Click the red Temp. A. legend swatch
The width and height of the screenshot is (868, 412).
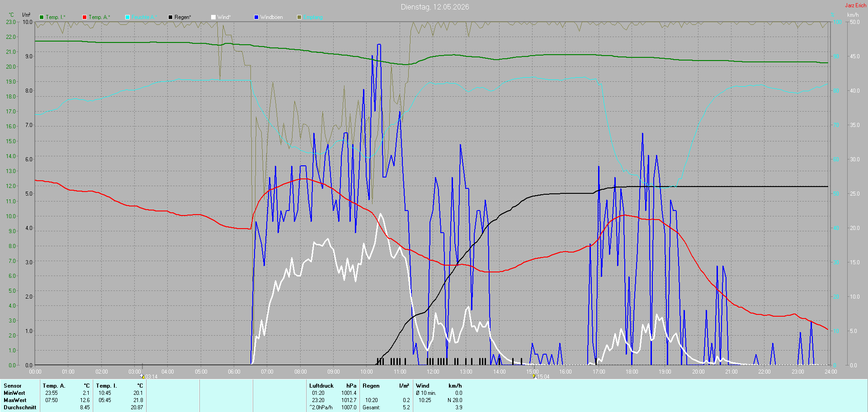tap(85, 17)
